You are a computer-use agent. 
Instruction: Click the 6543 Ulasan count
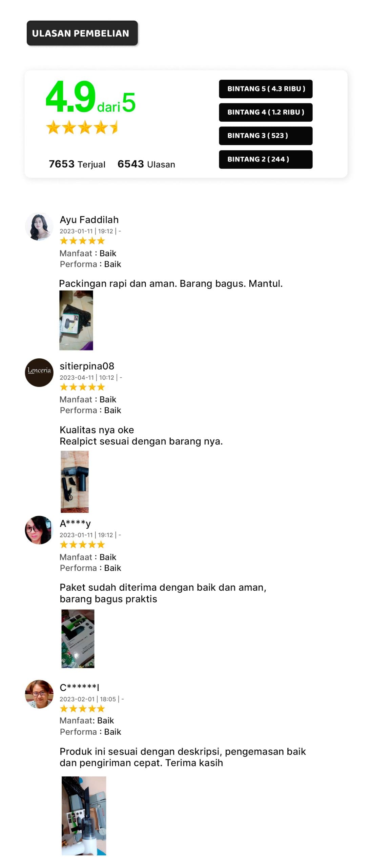click(146, 164)
